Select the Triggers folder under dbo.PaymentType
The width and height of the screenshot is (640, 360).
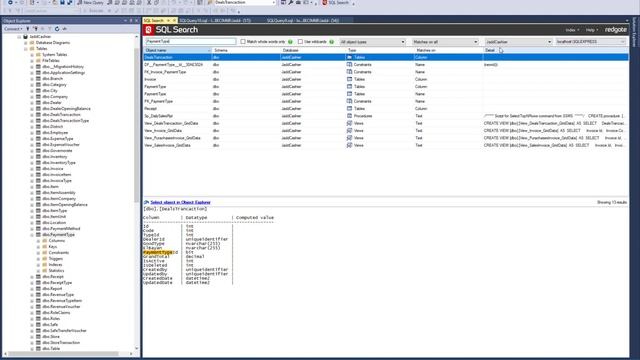pyautogui.click(x=56, y=259)
